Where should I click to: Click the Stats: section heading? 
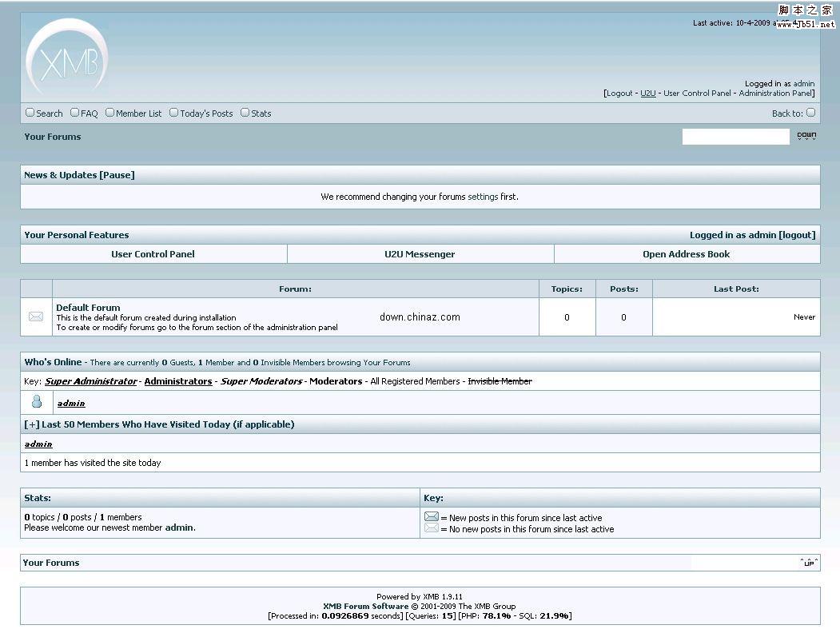(x=38, y=498)
